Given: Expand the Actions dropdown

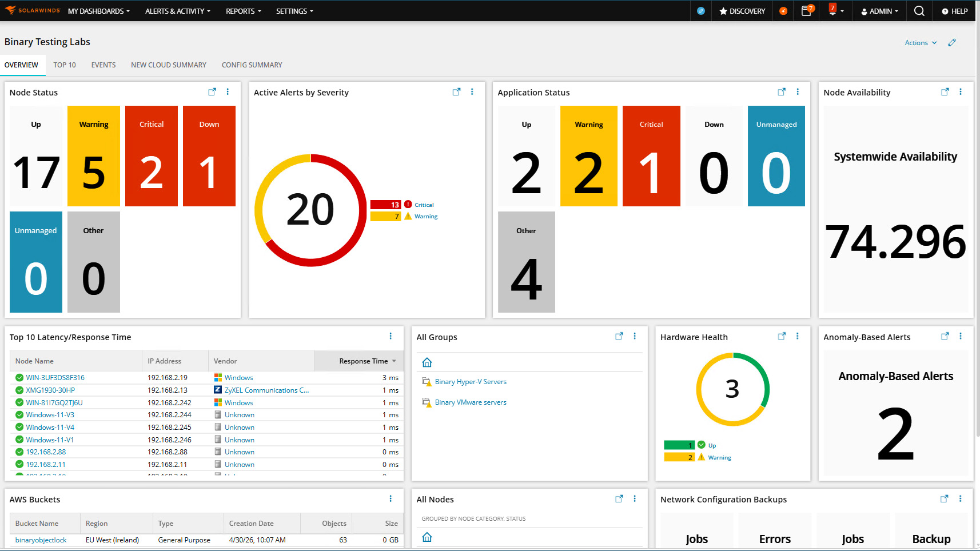Looking at the screenshot, I should (x=921, y=43).
